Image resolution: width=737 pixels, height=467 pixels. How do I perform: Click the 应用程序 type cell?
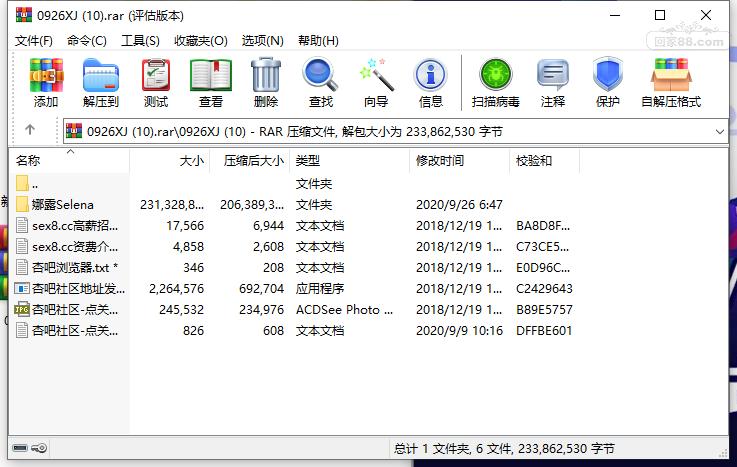pyautogui.click(x=320, y=288)
